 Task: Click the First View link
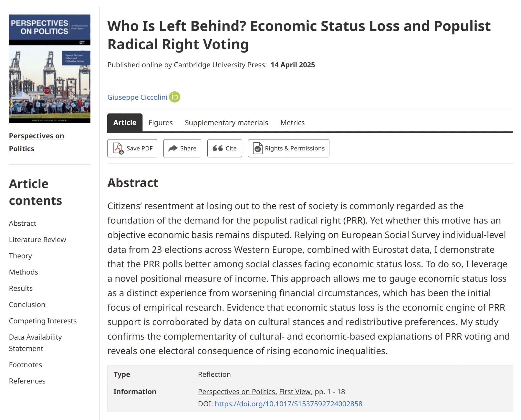[x=295, y=392]
